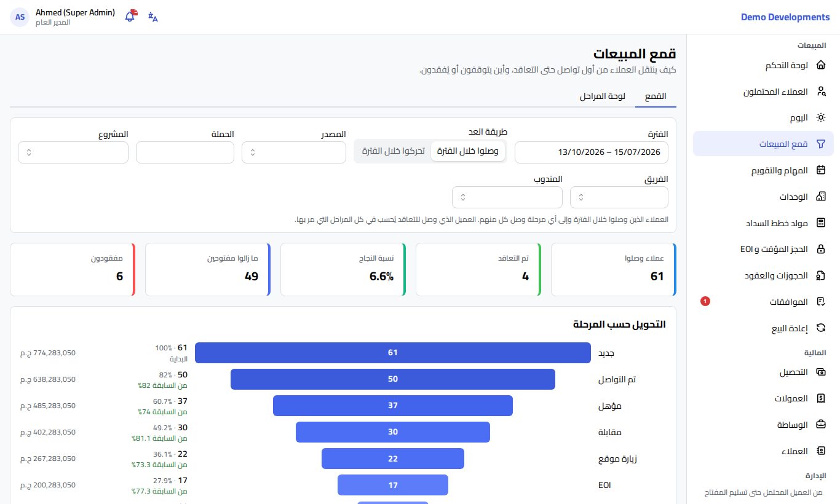This screenshot has width=840, height=504.
Task: Click the ما زالوا مفتوحين value 49
Action: click(252, 277)
